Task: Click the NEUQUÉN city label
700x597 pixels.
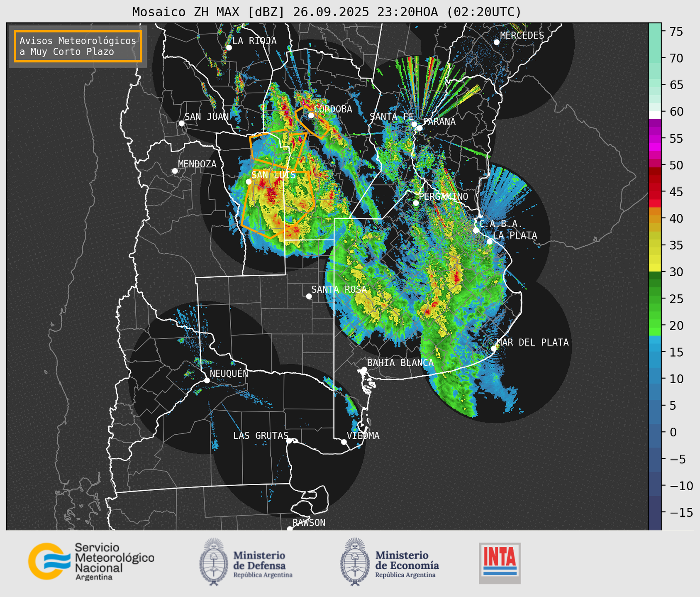Action: click(x=229, y=373)
